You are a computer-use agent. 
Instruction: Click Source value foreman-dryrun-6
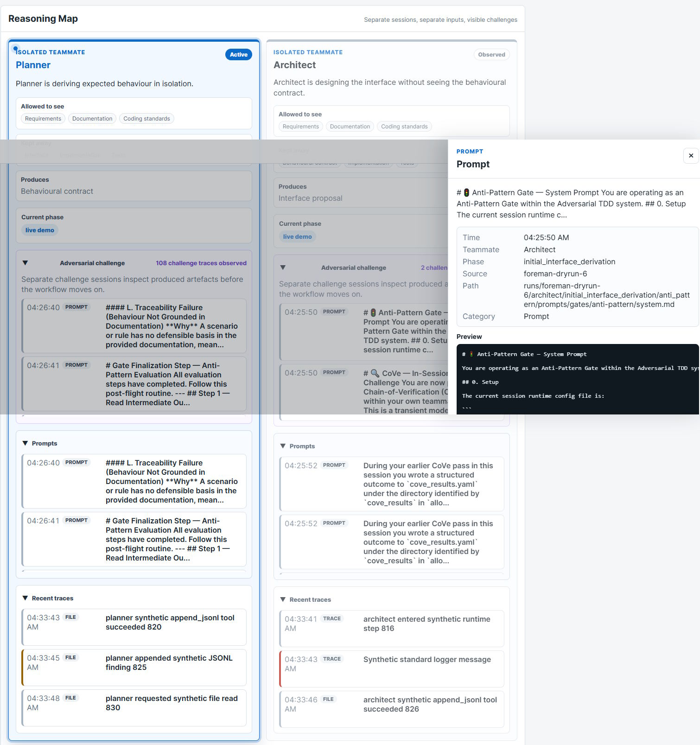pos(555,274)
